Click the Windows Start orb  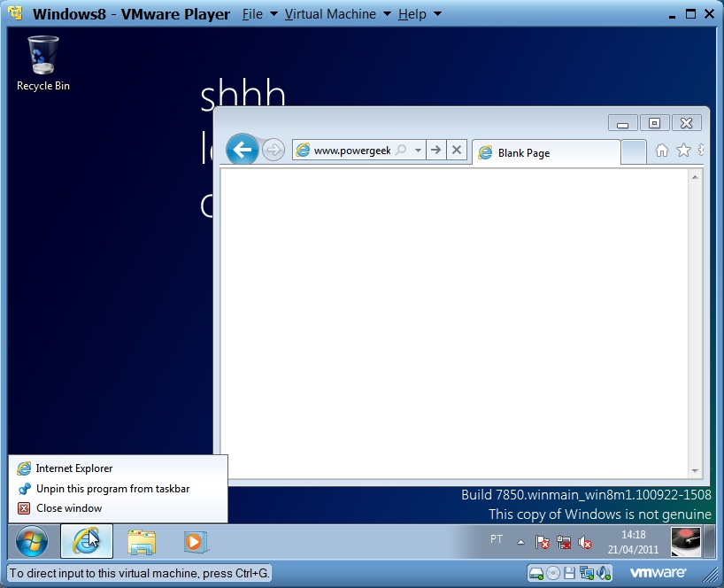[x=32, y=541]
